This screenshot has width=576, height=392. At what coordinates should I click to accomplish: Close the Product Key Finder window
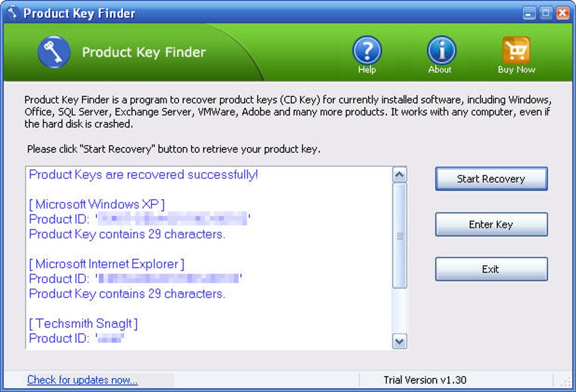[x=563, y=13]
